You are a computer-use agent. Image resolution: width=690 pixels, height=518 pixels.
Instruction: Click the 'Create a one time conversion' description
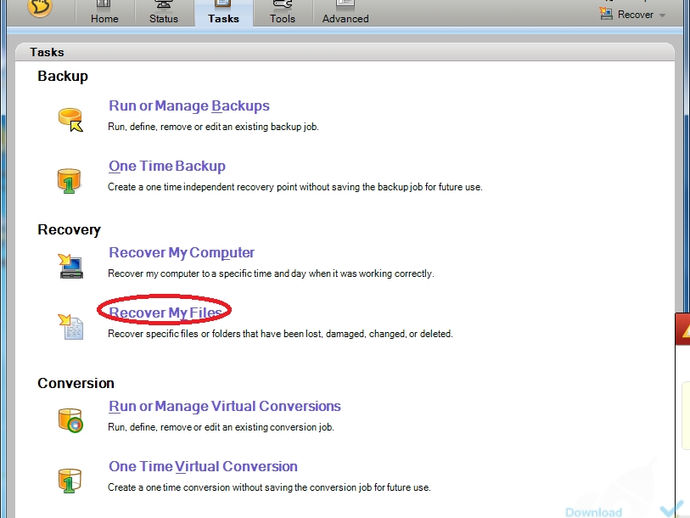[x=269, y=488]
